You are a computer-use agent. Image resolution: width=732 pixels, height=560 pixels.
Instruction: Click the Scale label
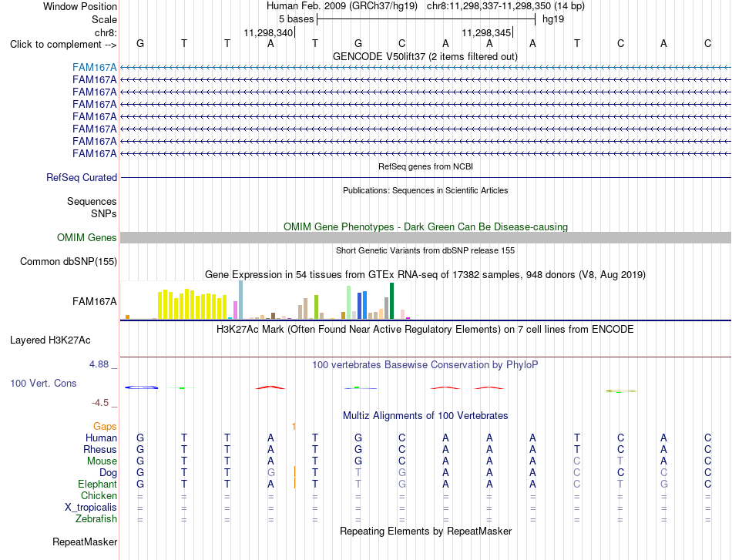tap(105, 19)
